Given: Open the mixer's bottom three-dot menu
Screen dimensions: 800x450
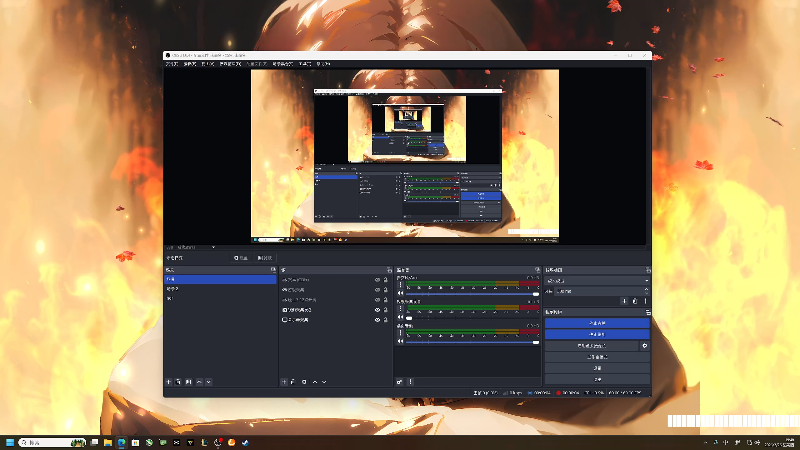Looking at the screenshot, I should [410, 382].
